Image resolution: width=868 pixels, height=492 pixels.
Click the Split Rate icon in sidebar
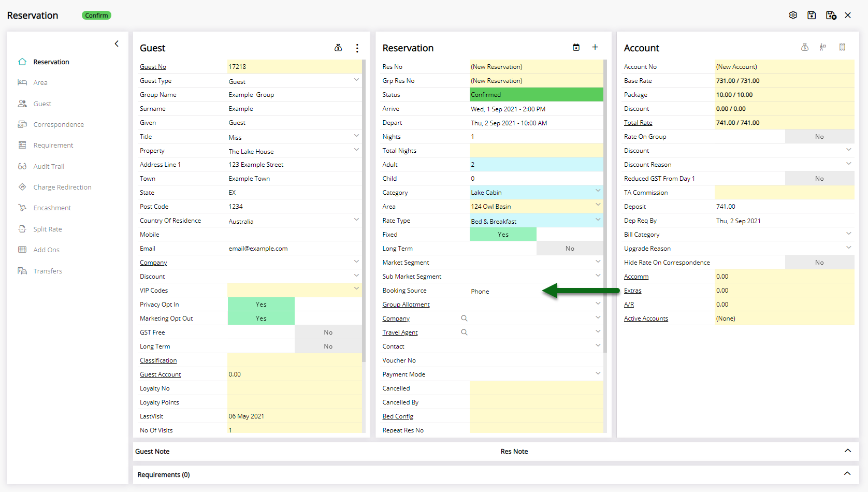pyautogui.click(x=22, y=229)
